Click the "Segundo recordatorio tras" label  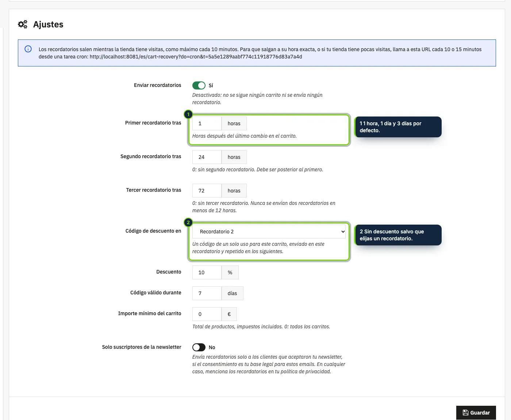tap(151, 156)
